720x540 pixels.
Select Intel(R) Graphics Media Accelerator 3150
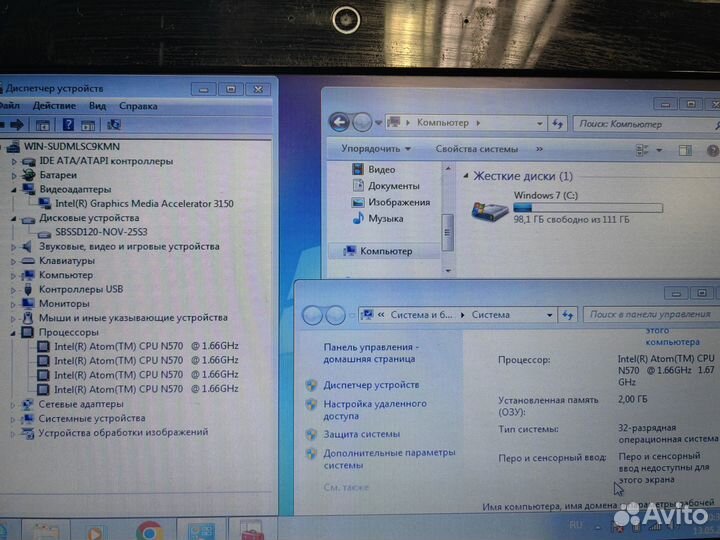tap(144, 203)
